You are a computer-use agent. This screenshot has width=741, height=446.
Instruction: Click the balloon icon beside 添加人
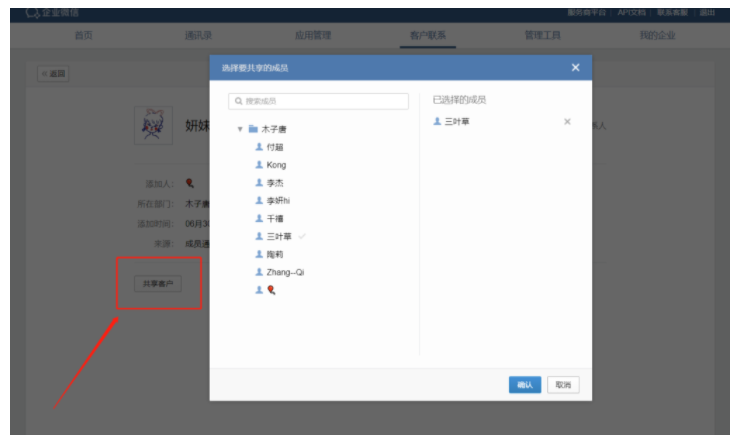pyautogui.click(x=190, y=183)
